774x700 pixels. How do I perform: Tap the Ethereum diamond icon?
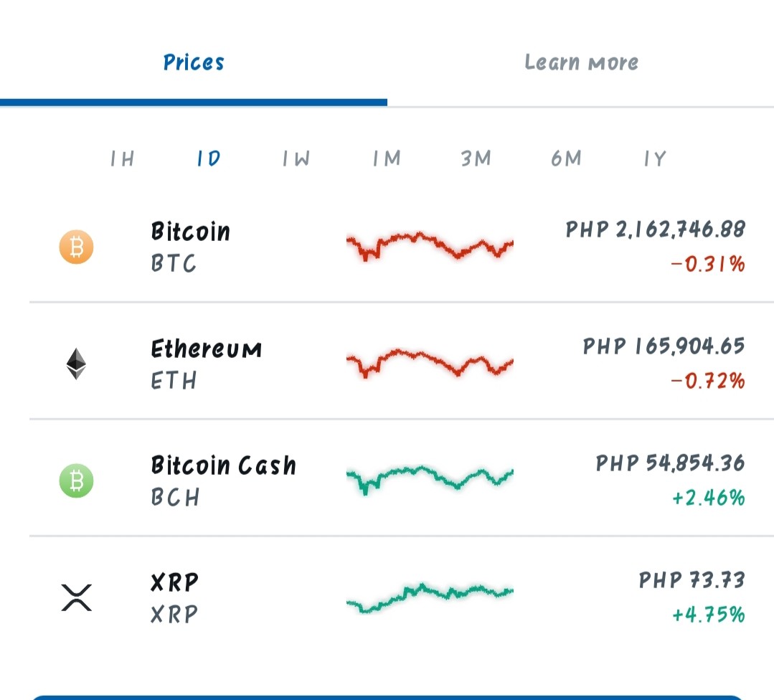77,364
